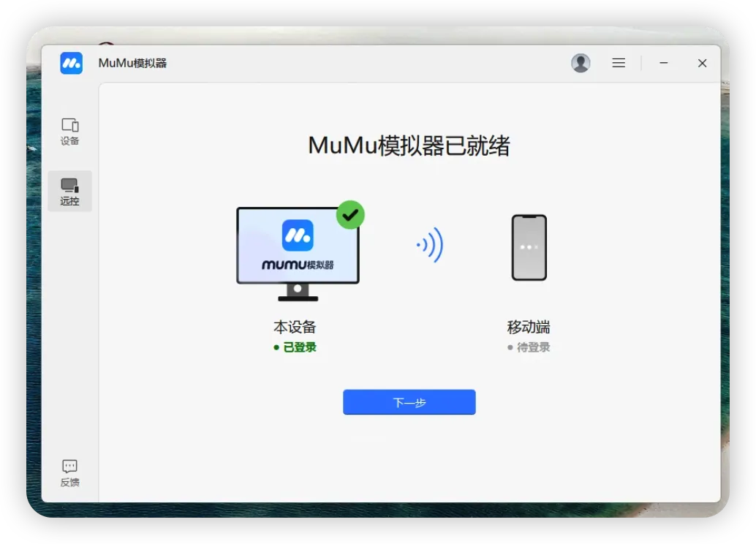Click the MuMu模拟器 title bar text
The image size is (756, 544).
point(132,63)
